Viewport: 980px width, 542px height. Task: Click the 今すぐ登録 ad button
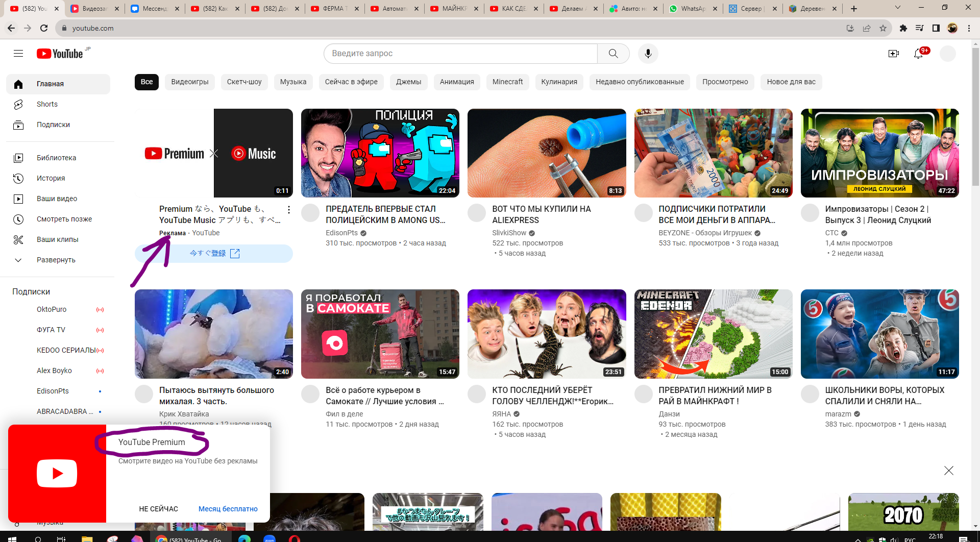coord(214,254)
